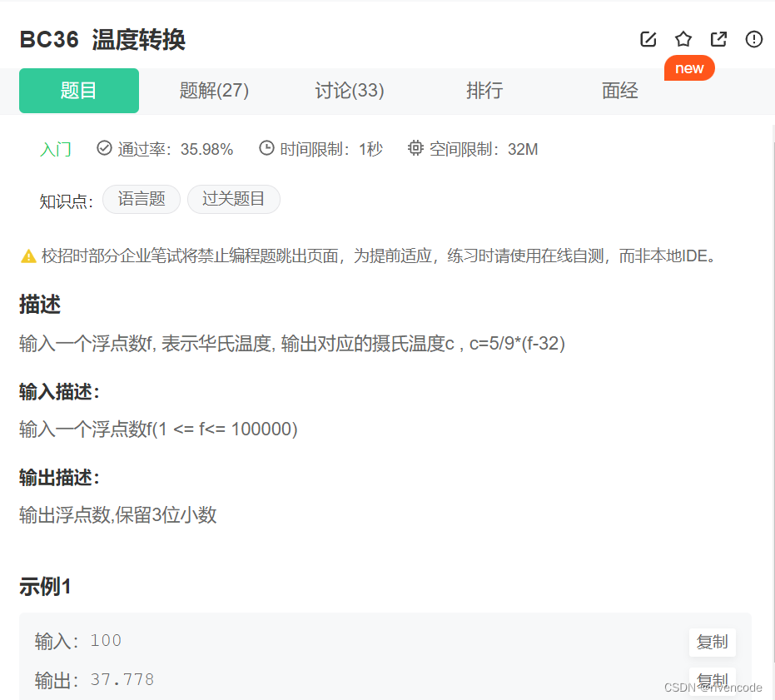Screen dimensions: 775x700
Task: Click the 入门 difficulty label
Action: click(55, 147)
